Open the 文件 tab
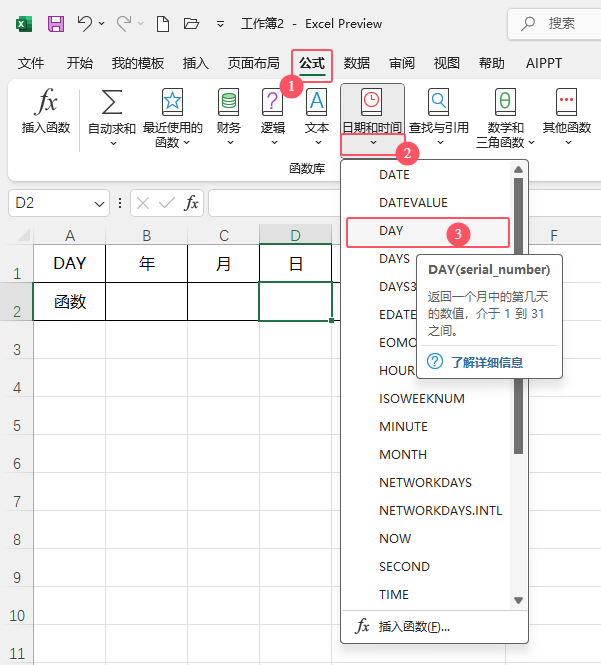 coord(31,63)
